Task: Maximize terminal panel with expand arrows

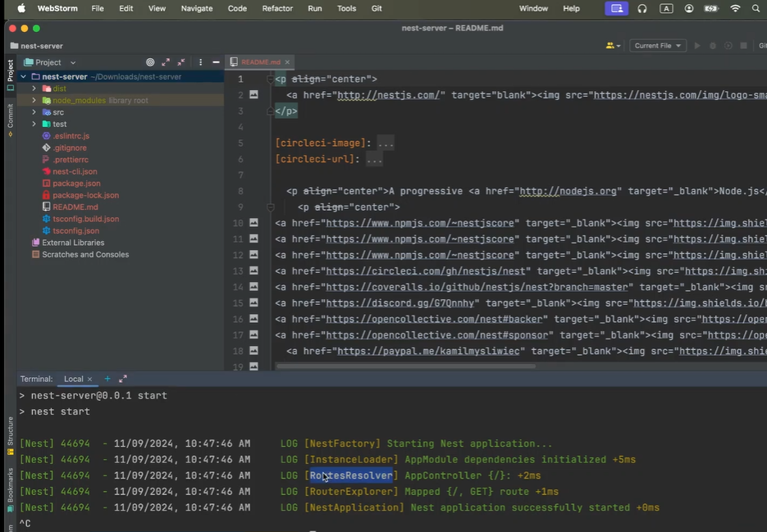Action: pyautogui.click(x=123, y=379)
